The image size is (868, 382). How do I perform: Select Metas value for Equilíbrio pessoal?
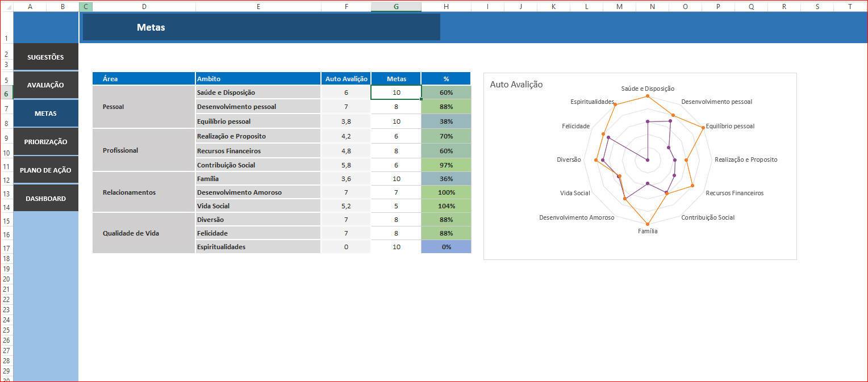pyautogui.click(x=396, y=121)
